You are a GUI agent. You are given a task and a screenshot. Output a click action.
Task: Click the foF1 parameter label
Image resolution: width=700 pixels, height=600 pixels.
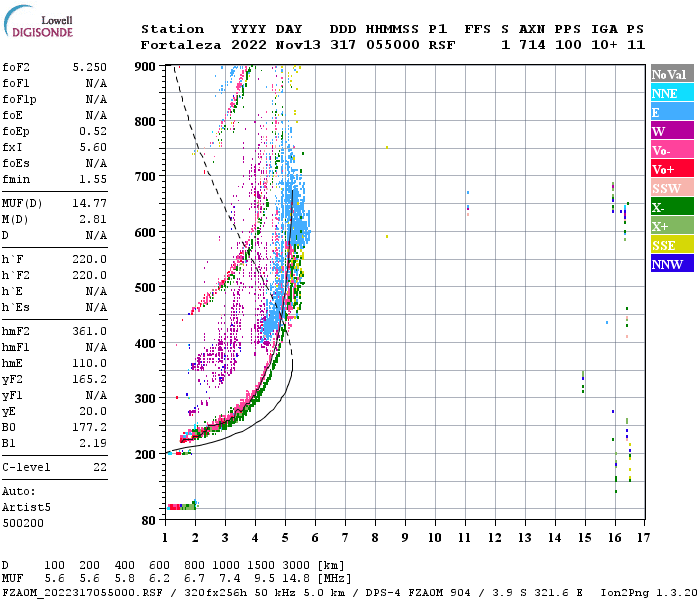click(16, 83)
